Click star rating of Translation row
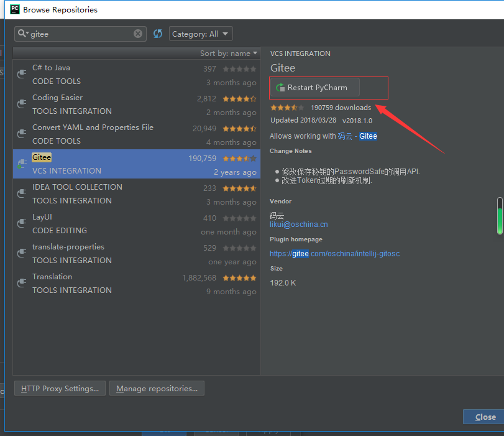The height and width of the screenshot is (436, 504). click(239, 278)
